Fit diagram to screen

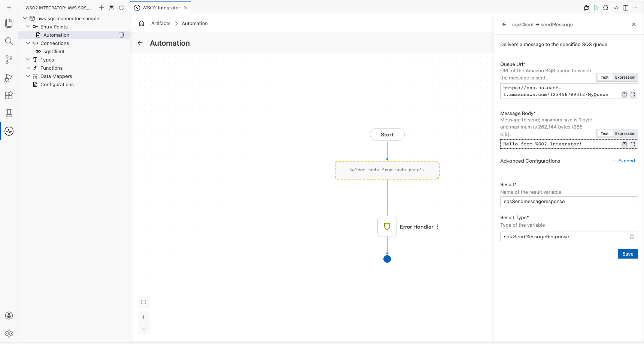144,302
